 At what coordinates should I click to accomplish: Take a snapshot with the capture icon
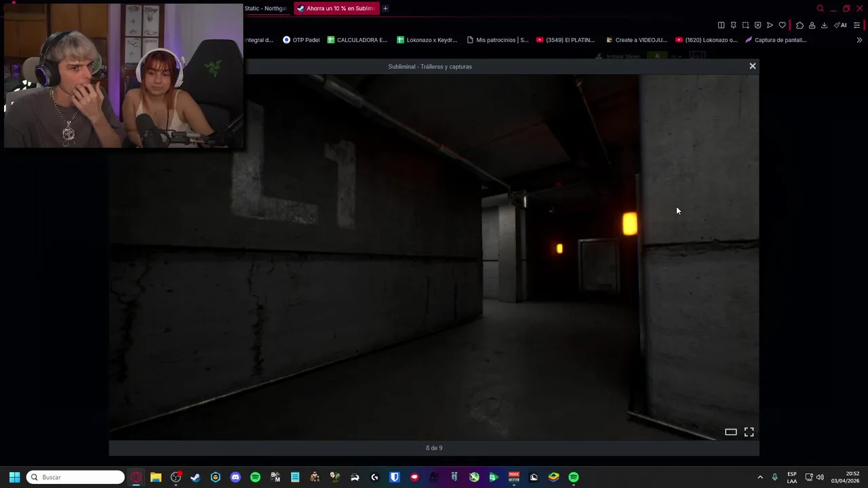coord(745,25)
